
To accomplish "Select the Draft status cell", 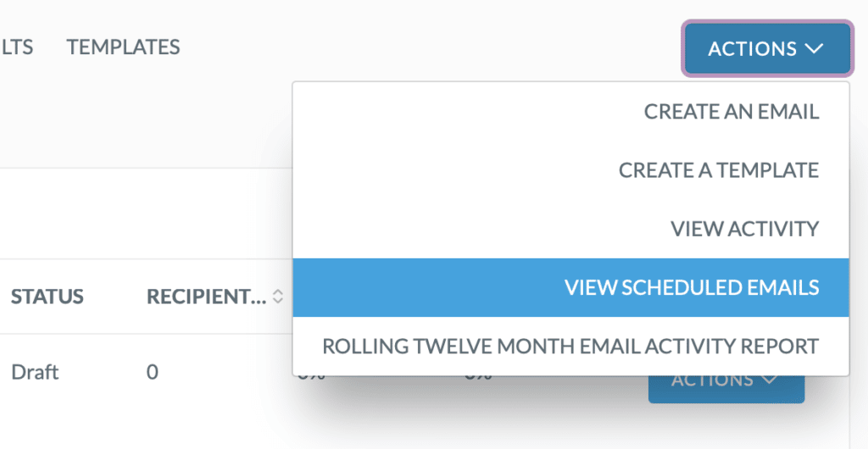I will coord(35,372).
